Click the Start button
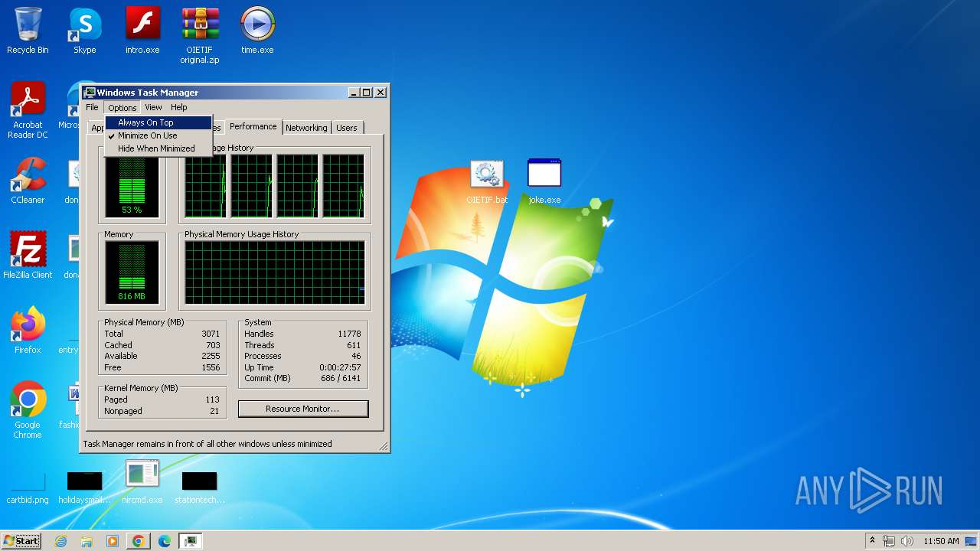Viewport: 980px width, 551px height. 21,541
